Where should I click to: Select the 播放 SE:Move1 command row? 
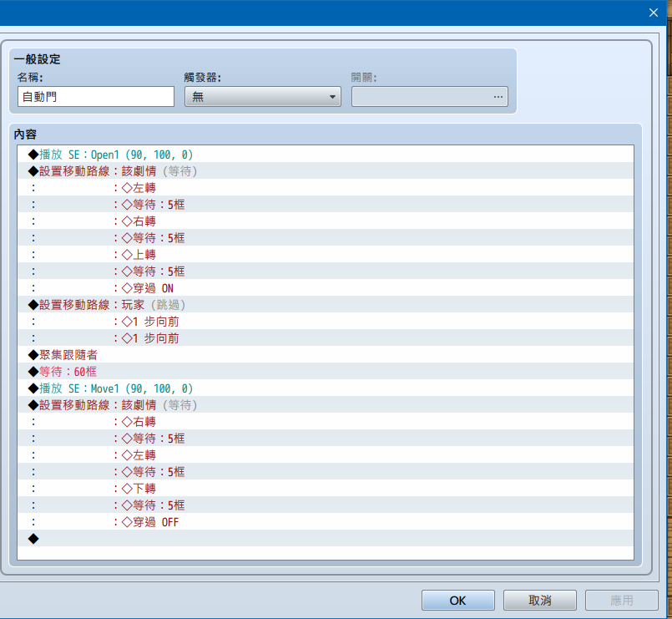[x=326, y=388]
